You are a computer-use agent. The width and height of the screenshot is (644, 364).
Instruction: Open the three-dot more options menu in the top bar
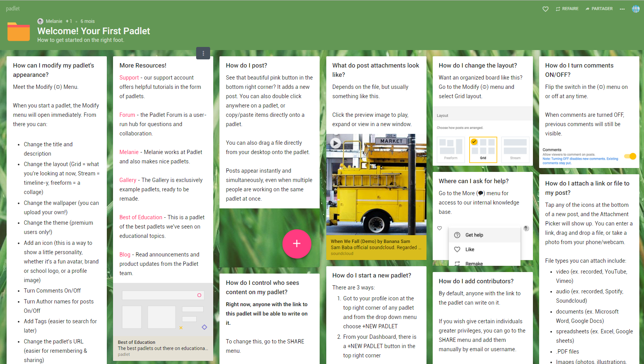pyautogui.click(x=622, y=9)
